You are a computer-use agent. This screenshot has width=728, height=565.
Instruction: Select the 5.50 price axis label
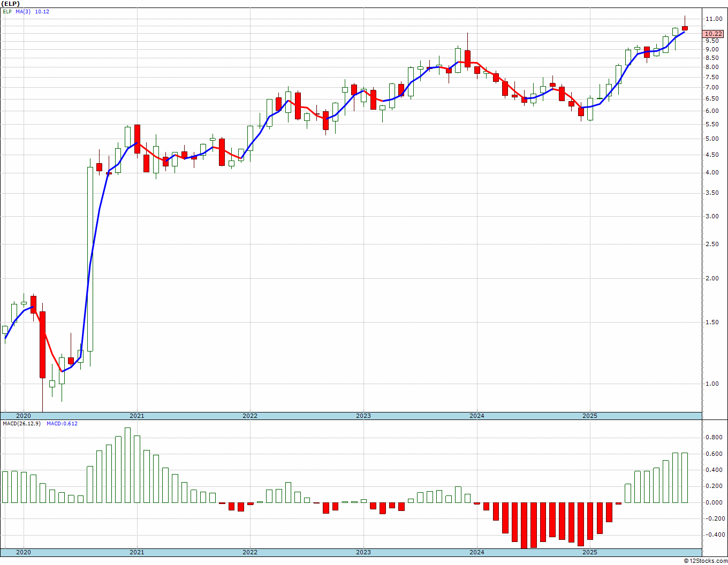712,124
